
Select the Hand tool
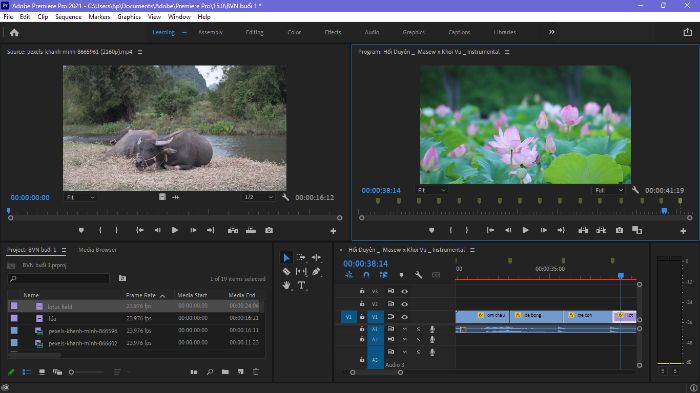287,285
